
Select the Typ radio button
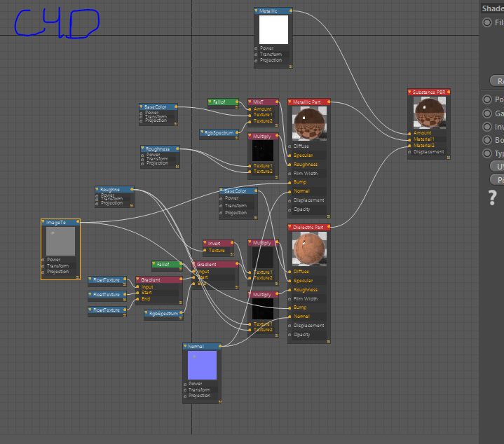coord(487,153)
